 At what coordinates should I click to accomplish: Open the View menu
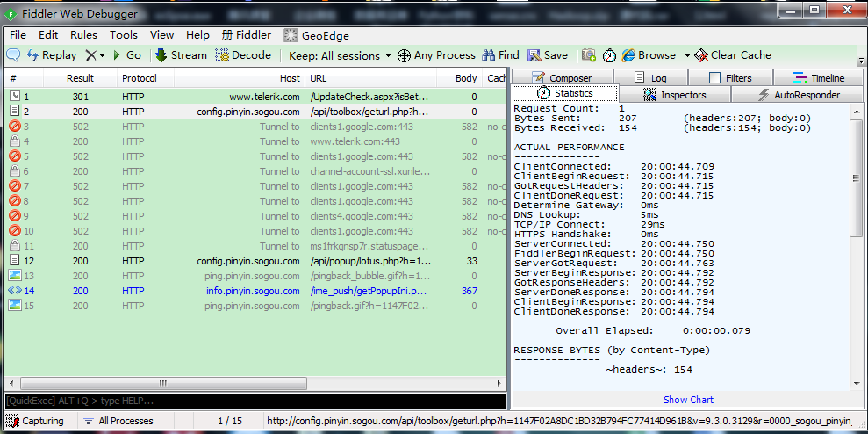pos(161,35)
